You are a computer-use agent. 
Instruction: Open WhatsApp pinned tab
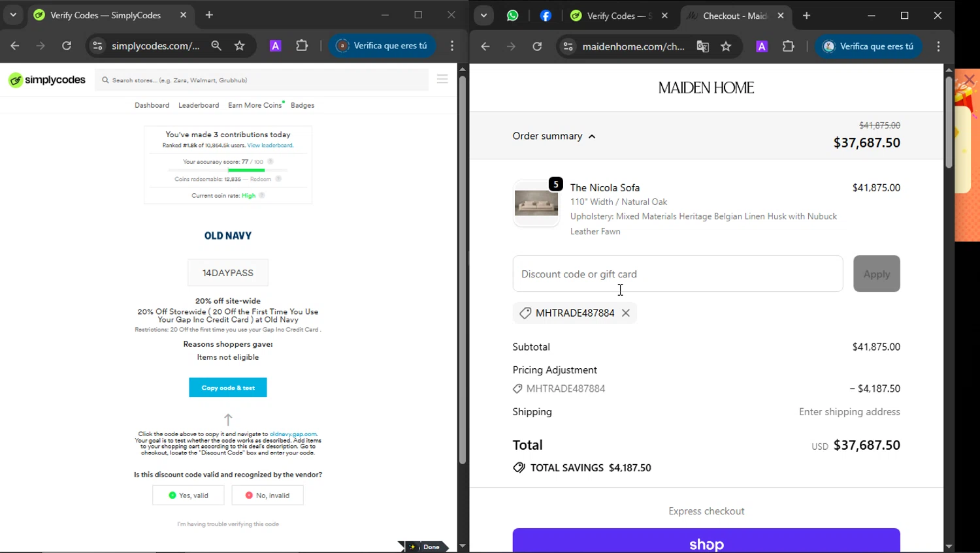pyautogui.click(x=513, y=16)
